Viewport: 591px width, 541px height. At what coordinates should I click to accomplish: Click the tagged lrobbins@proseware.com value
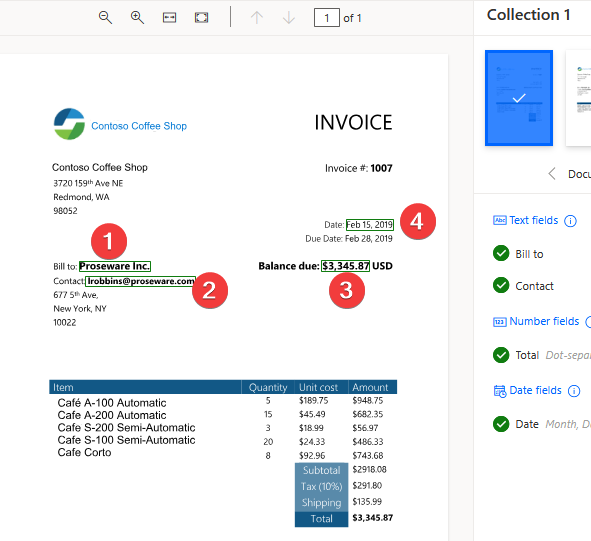click(141, 281)
